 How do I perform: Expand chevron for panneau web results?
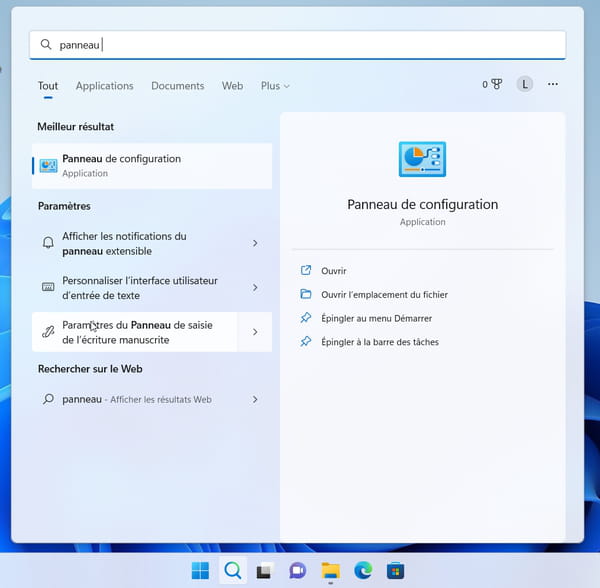pos(255,399)
